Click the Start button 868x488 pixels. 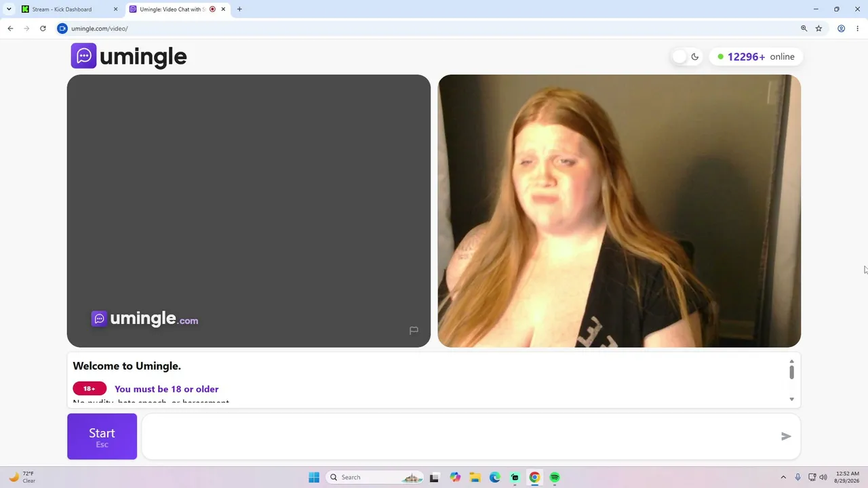102,436
